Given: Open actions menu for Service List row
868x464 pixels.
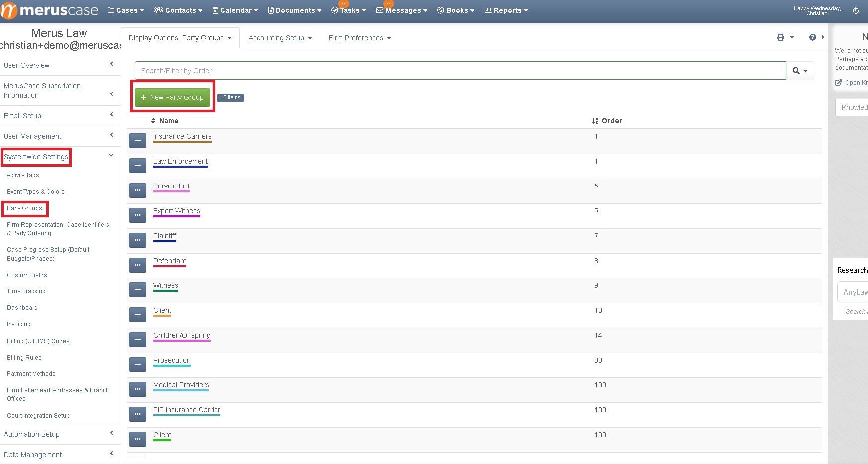Looking at the screenshot, I should pyautogui.click(x=138, y=190).
